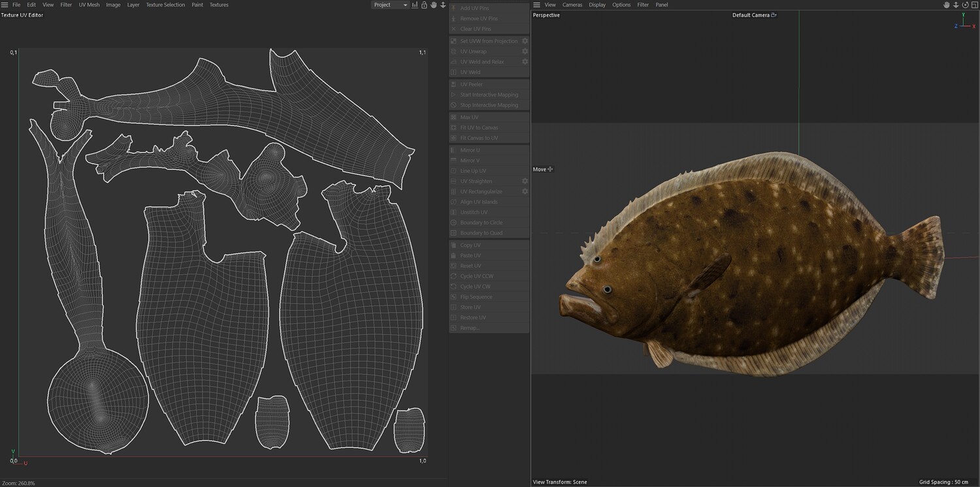The image size is (980, 487).
Task: Select the viewport pan hand icon
Action: [x=947, y=5]
